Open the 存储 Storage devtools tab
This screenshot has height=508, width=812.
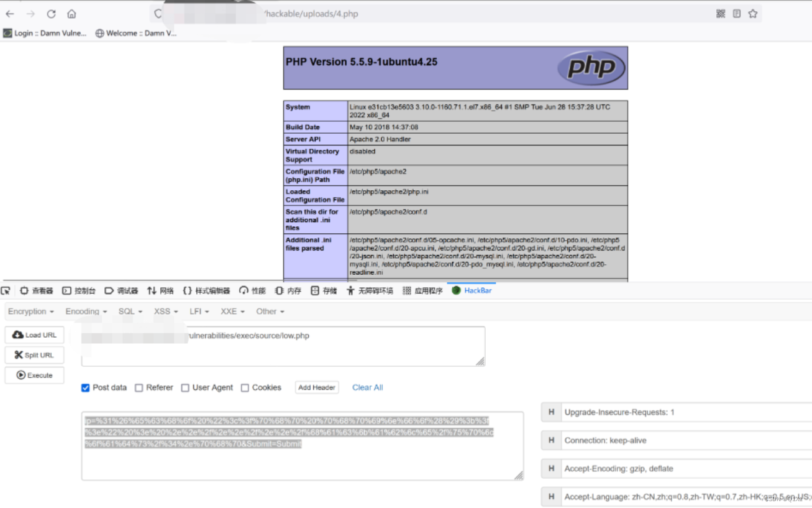(x=324, y=291)
